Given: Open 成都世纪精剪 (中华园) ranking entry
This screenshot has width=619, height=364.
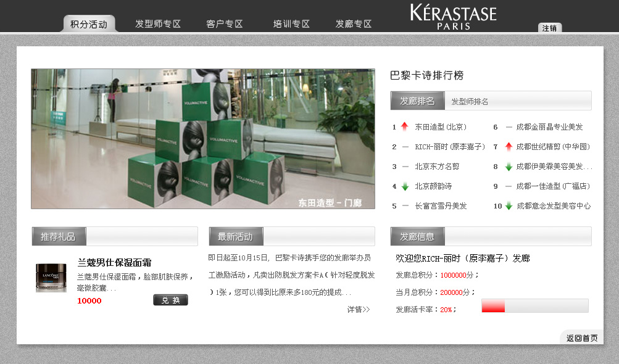Looking at the screenshot, I should coord(553,147).
